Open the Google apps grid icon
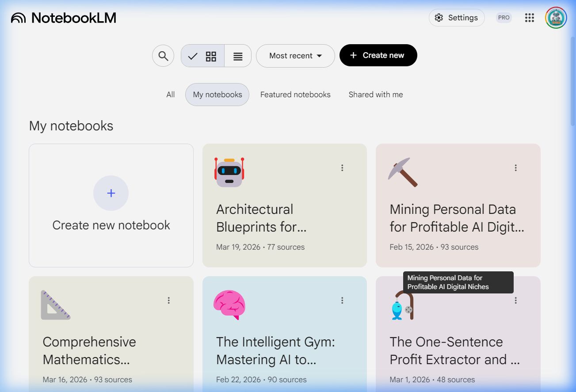This screenshot has height=392, width=576. (530, 18)
